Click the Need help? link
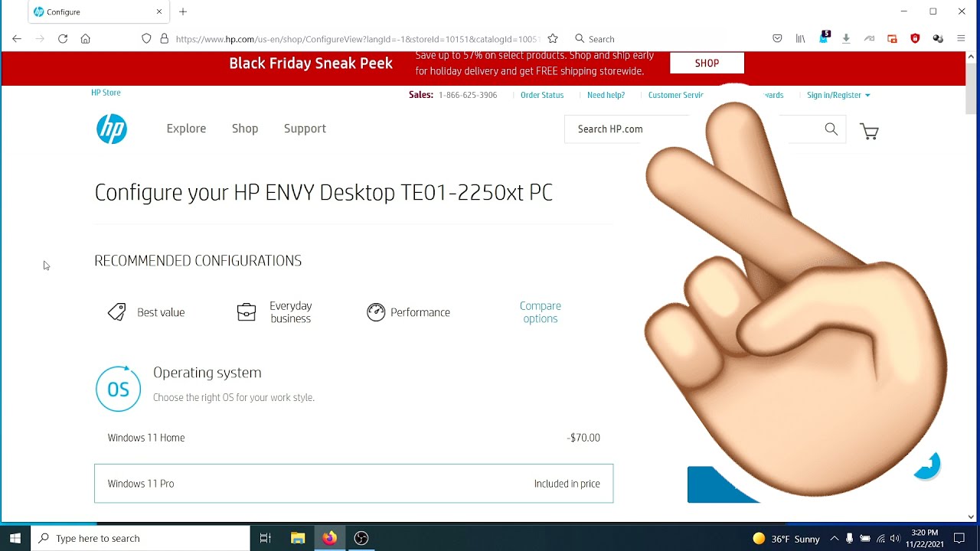This screenshot has height=551, width=980. point(606,95)
